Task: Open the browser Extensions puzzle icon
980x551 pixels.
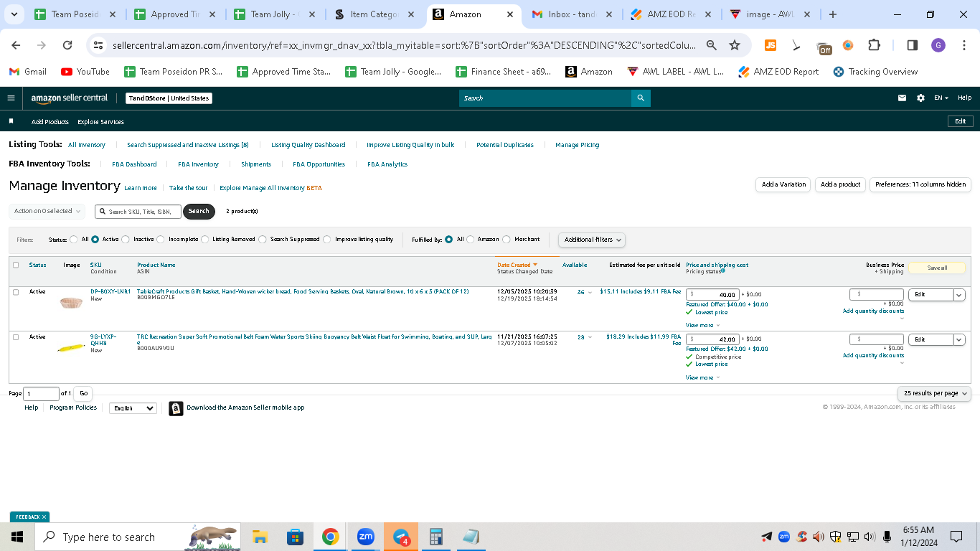Action: coord(874,45)
